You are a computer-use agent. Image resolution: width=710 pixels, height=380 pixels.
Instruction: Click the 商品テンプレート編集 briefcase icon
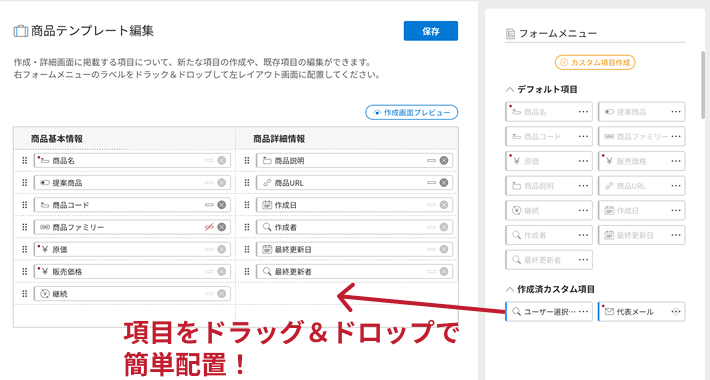(x=21, y=31)
